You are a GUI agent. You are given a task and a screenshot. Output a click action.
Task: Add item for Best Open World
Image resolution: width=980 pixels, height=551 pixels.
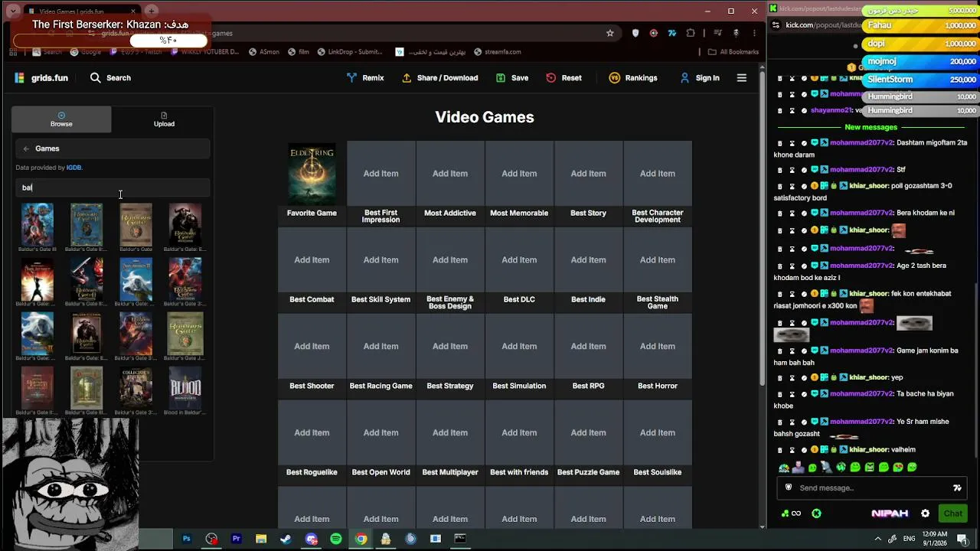[x=381, y=433]
